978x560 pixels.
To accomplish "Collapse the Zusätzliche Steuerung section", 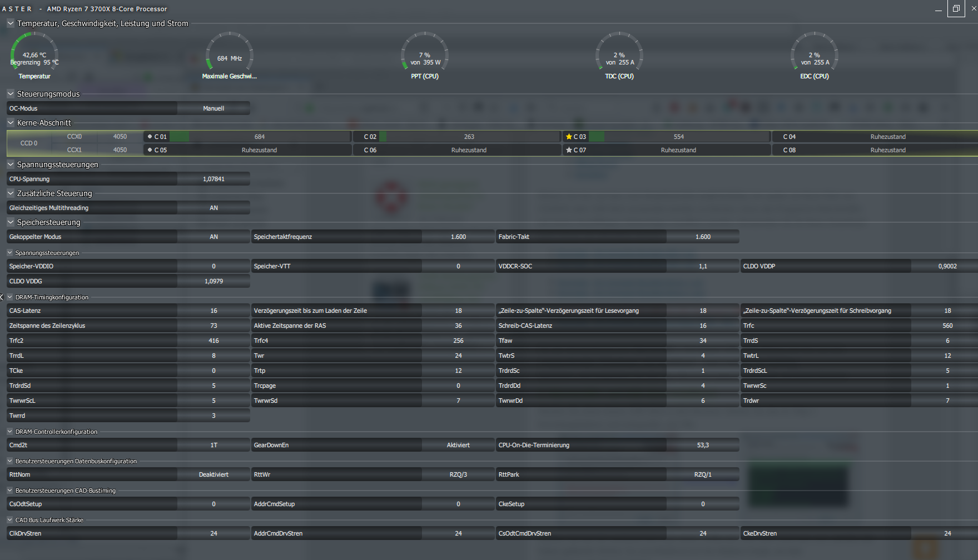I will tap(11, 193).
